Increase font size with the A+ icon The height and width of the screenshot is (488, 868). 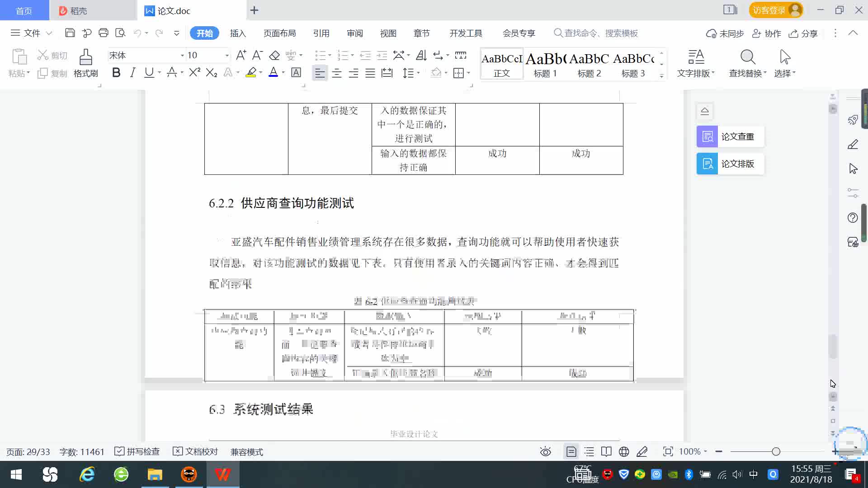241,55
